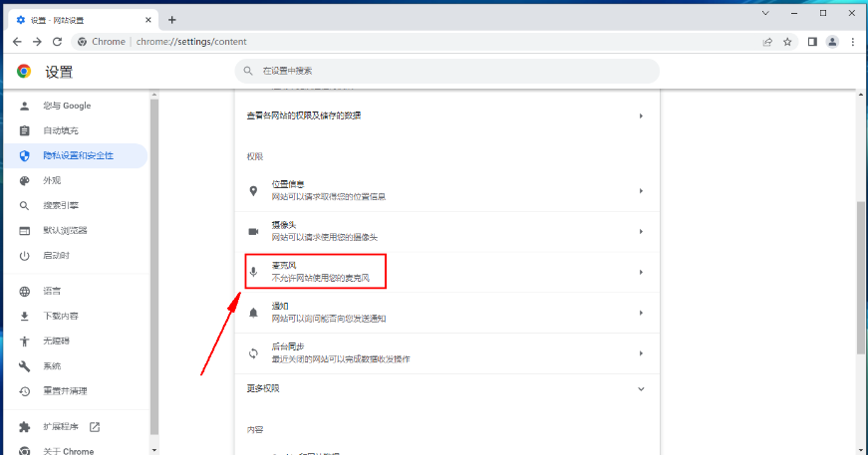Click the camera icon for 摄像头
This screenshot has height=455, width=868.
click(253, 232)
